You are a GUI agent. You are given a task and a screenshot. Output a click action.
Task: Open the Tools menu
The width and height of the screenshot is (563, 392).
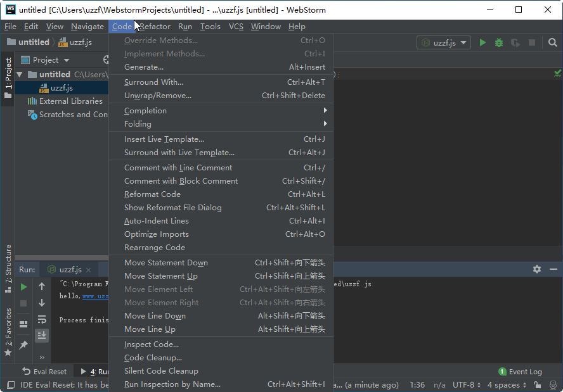[210, 27]
